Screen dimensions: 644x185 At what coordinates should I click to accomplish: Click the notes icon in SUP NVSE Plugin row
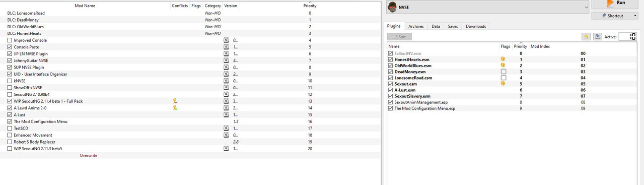click(227, 68)
